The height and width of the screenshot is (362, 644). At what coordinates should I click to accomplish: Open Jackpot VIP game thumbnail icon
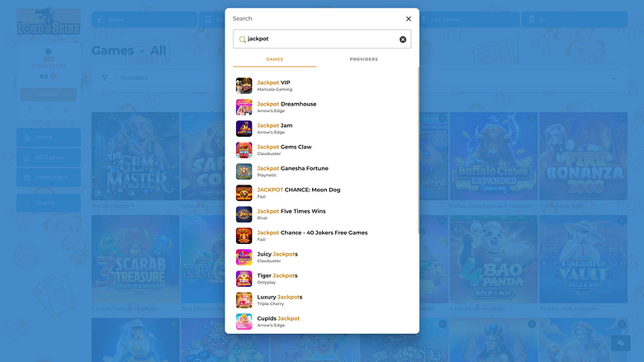(244, 86)
